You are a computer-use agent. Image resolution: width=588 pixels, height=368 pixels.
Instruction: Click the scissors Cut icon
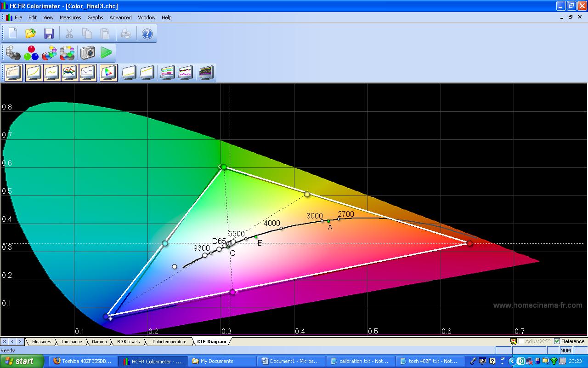[x=69, y=34]
